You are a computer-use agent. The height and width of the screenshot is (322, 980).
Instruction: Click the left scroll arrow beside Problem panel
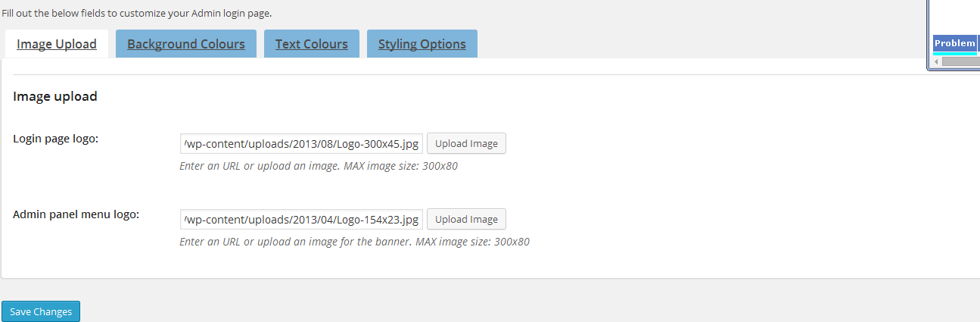pos(937,62)
